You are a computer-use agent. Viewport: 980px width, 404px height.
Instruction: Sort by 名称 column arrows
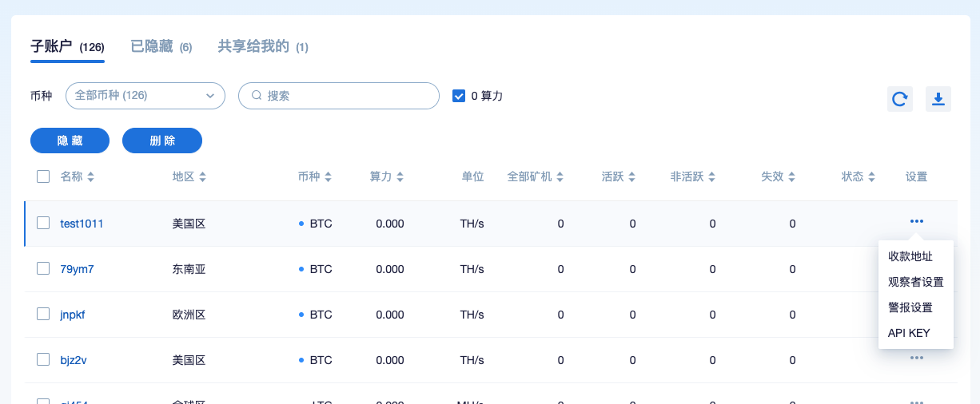90,177
